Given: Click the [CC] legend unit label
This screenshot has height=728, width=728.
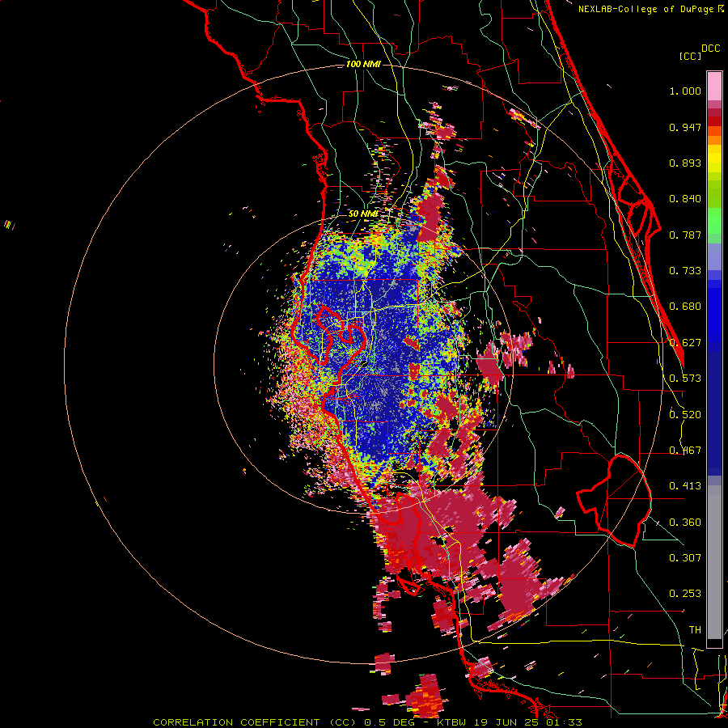Looking at the screenshot, I should (689, 56).
